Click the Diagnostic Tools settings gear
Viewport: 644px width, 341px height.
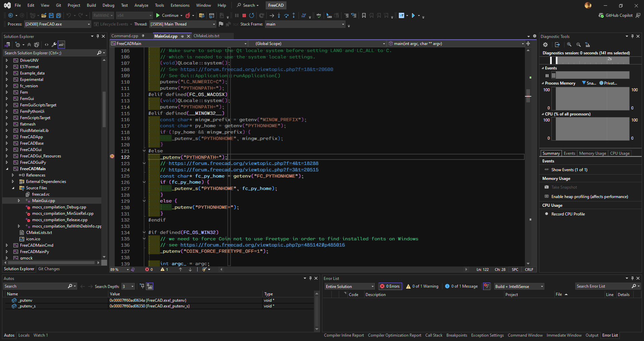pos(545,45)
